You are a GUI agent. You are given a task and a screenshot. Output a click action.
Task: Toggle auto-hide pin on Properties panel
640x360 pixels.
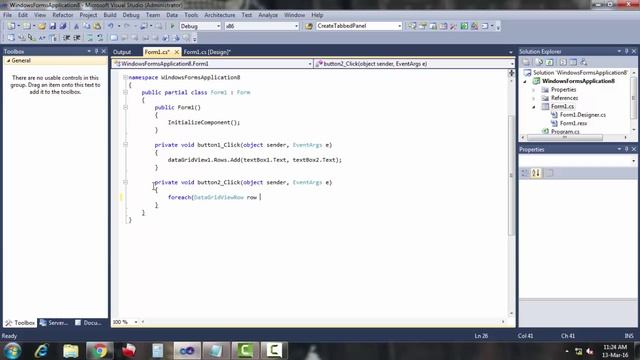(x=627, y=149)
